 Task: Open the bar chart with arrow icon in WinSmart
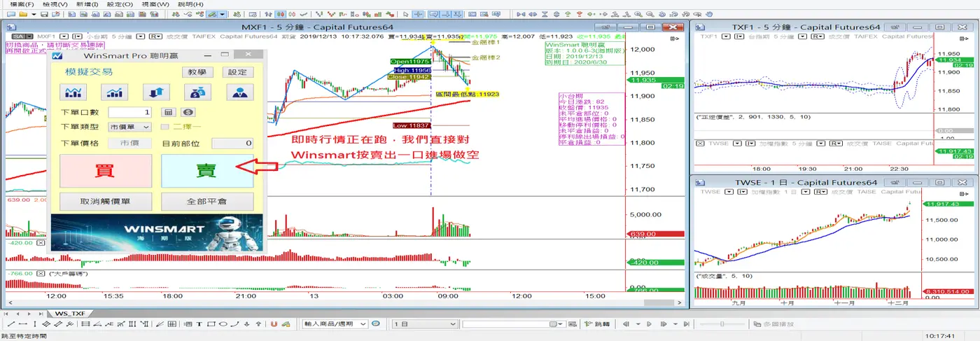point(115,92)
